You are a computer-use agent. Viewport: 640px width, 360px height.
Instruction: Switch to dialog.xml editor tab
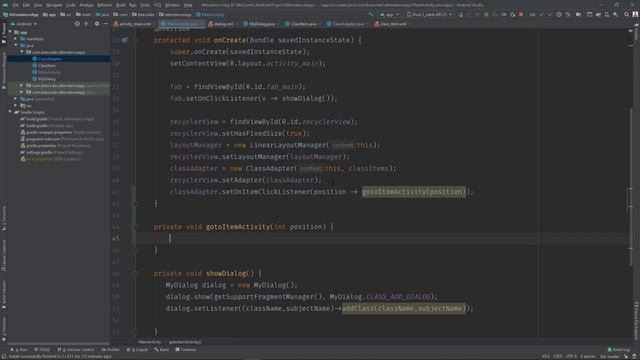(221, 24)
